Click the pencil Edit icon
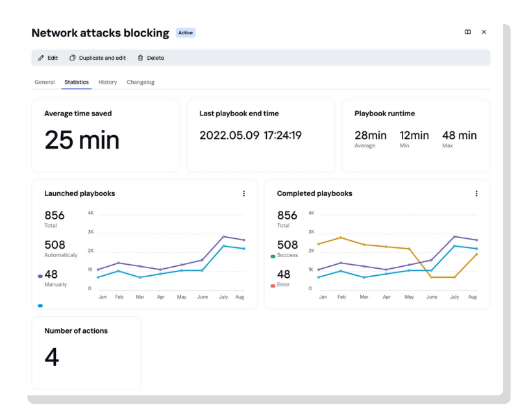531x420 pixels. click(42, 58)
